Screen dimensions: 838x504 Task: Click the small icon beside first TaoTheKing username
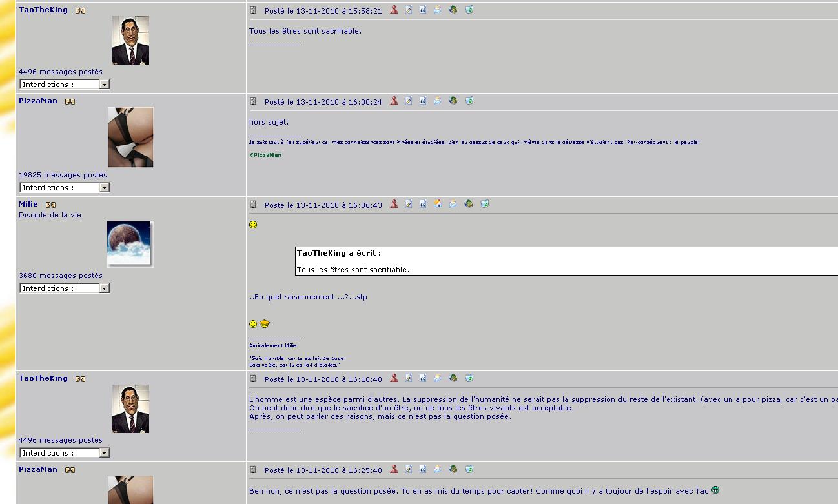click(80, 10)
